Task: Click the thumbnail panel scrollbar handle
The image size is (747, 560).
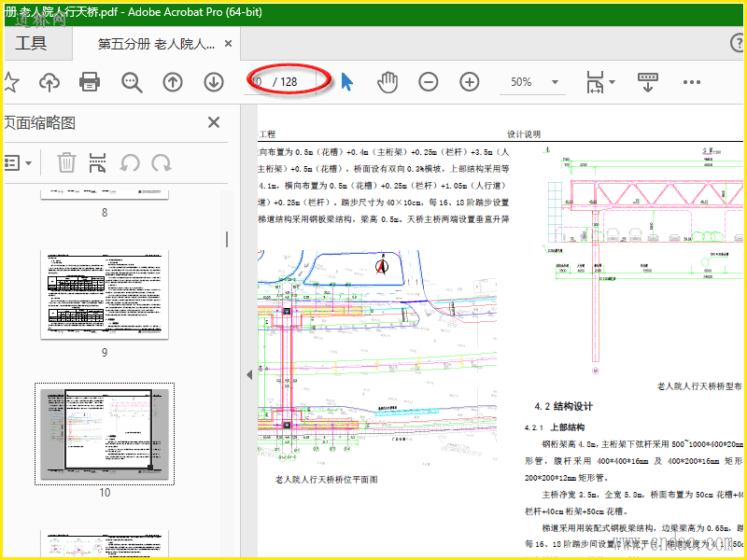Action: pos(227,240)
